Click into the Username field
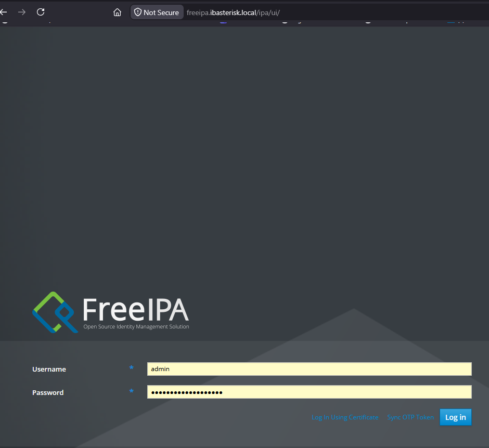Viewport: 489px width, 448px height. 309,369
